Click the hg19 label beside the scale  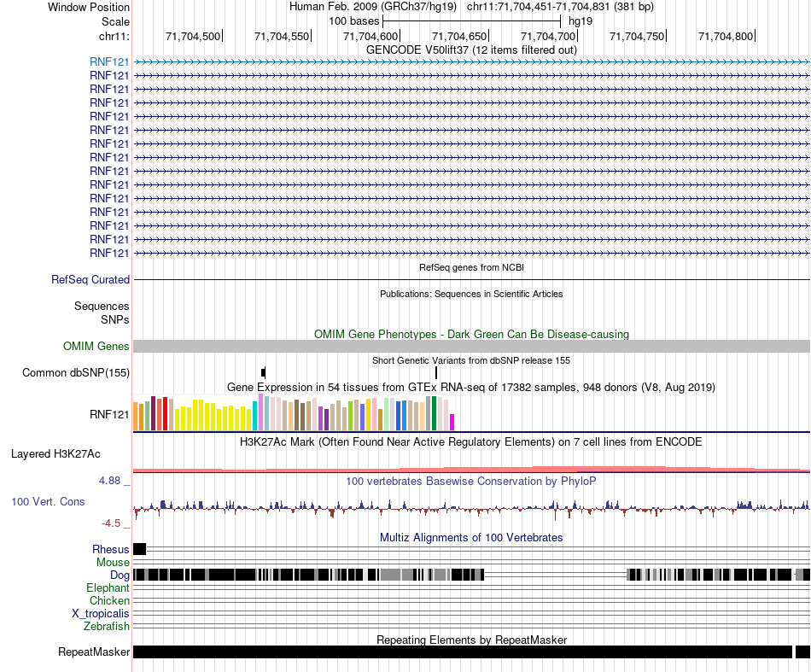point(581,21)
